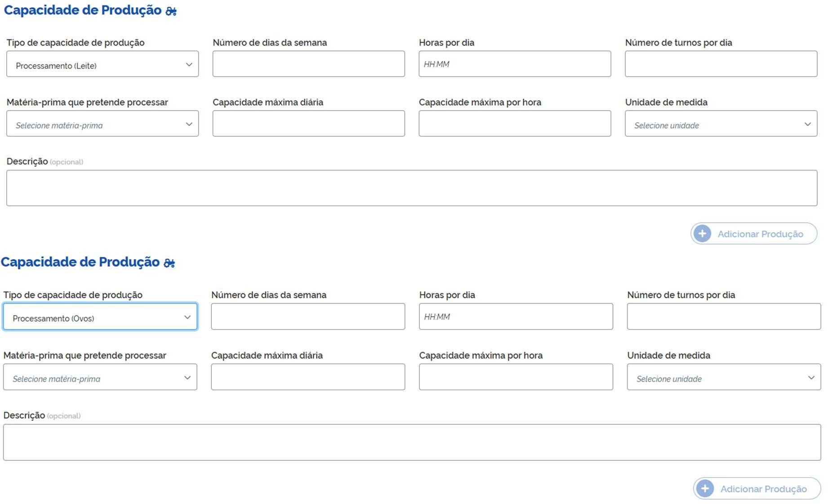Click the Descrição text area in Ovos section
828x504 pixels.
(x=411, y=443)
